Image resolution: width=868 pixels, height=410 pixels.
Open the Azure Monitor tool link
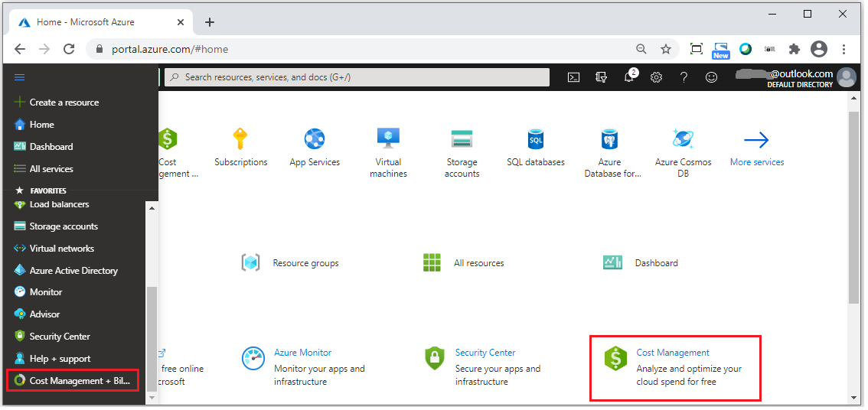[303, 353]
